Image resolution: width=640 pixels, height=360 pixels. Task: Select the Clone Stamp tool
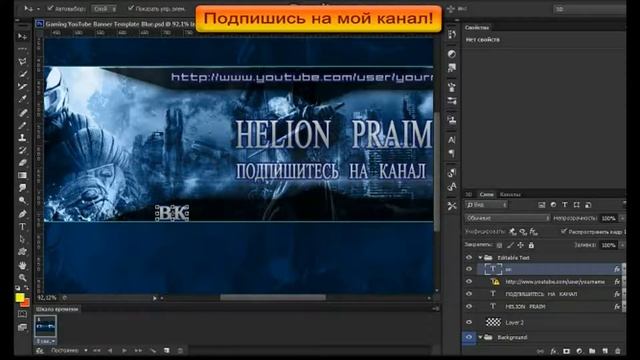coord(22,138)
